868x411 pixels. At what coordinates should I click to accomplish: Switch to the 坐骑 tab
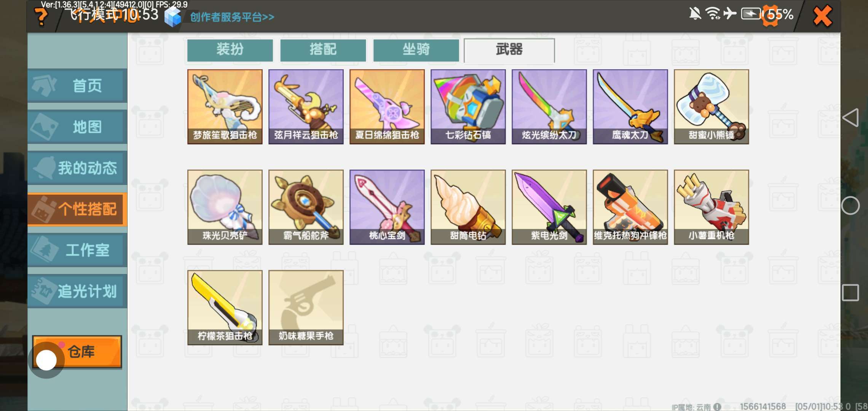pos(416,50)
